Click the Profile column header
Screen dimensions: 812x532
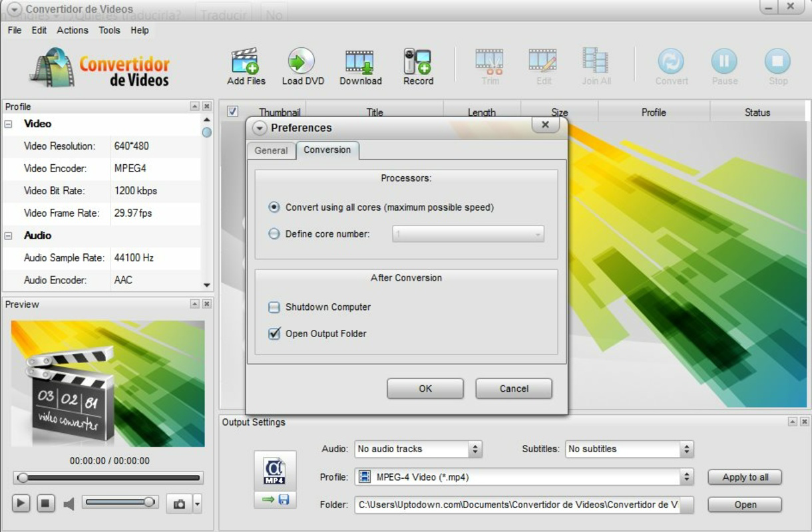coord(654,112)
